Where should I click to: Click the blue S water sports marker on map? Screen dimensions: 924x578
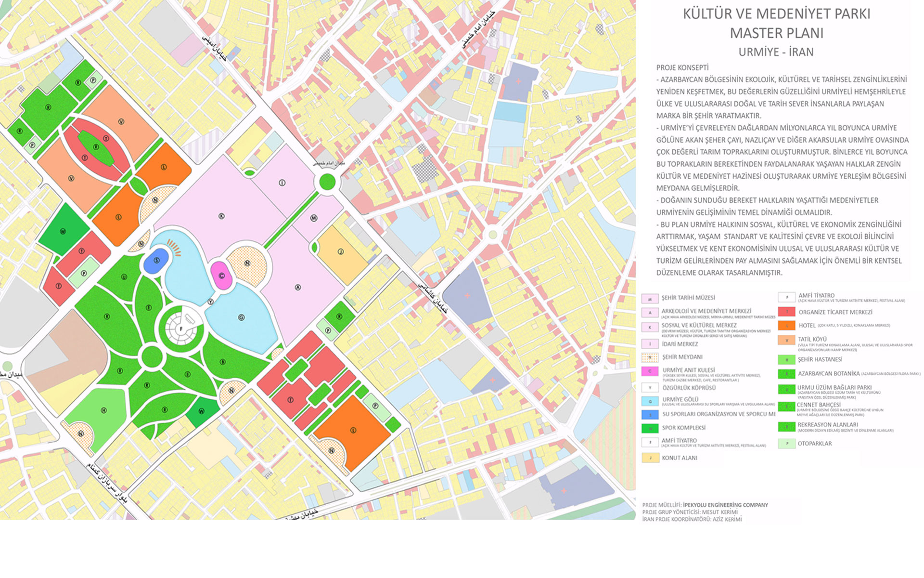[156, 261]
